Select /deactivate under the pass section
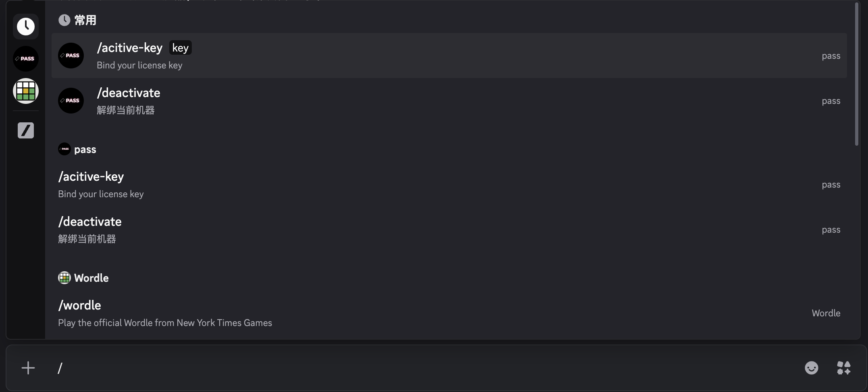 point(90,222)
